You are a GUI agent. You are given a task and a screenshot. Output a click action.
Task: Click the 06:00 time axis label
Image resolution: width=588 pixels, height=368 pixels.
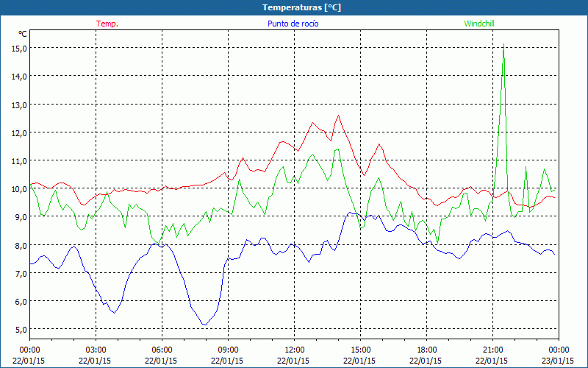162,350
